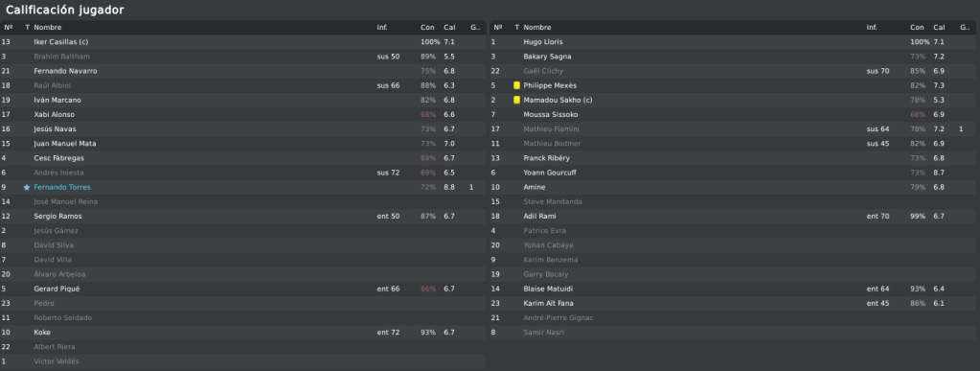Sort left table by Con column header
Viewport: 980px width, 371px height.
pyautogui.click(x=427, y=28)
